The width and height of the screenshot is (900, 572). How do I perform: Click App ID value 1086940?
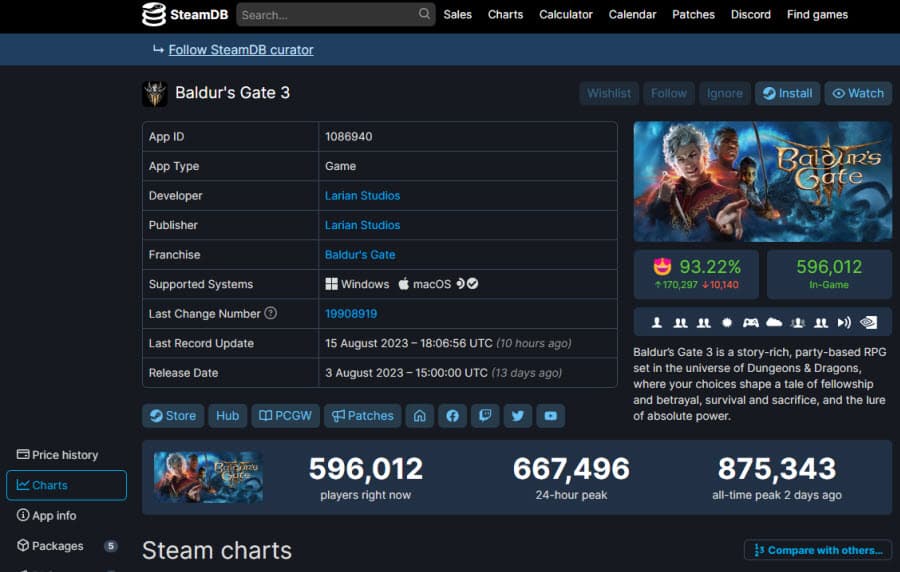point(348,137)
